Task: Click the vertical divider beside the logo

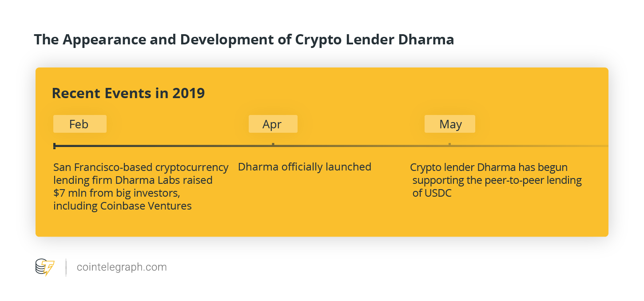Action: click(x=66, y=267)
